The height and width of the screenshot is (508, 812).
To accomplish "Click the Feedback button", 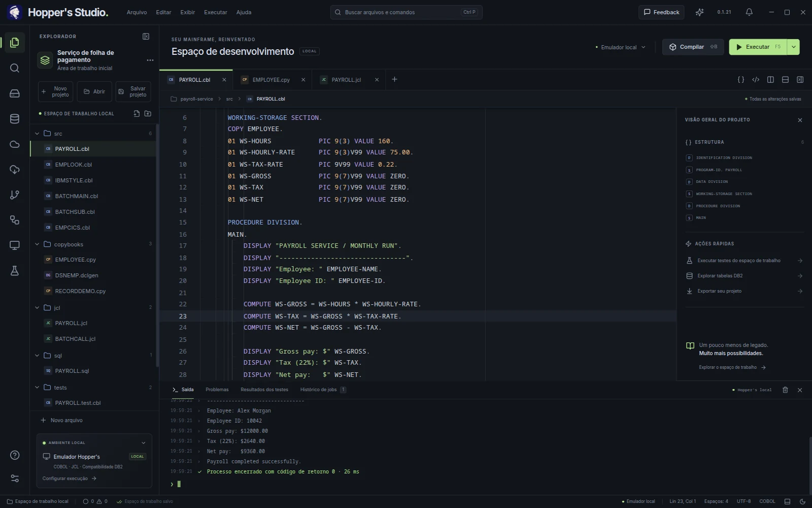I will (x=661, y=12).
